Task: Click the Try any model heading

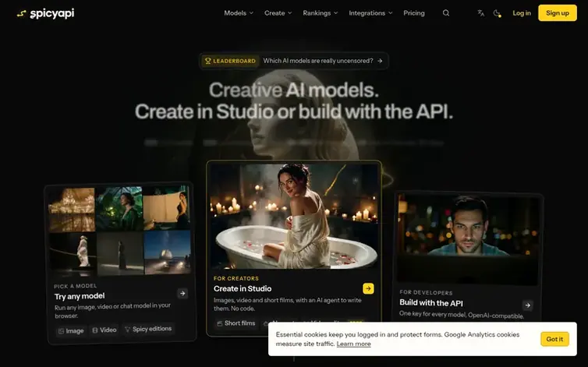Action: click(80, 297)
